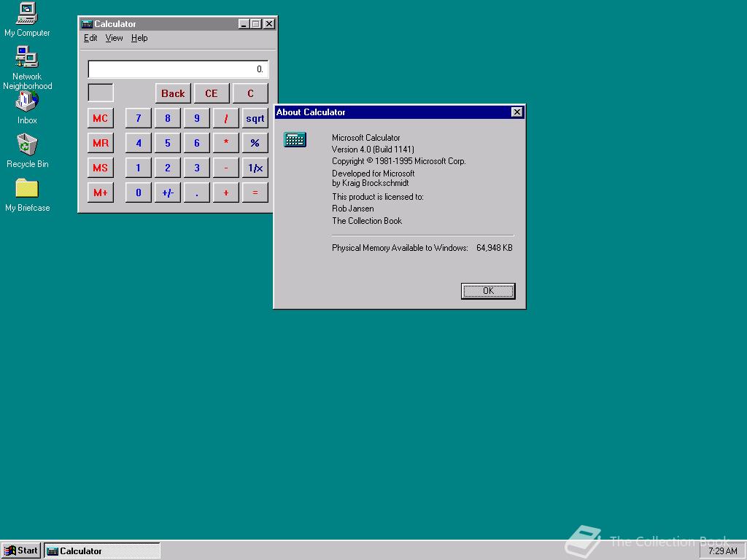Open the Help menu in Calculator
Screen dimensions: 747x560
(139, 38)
